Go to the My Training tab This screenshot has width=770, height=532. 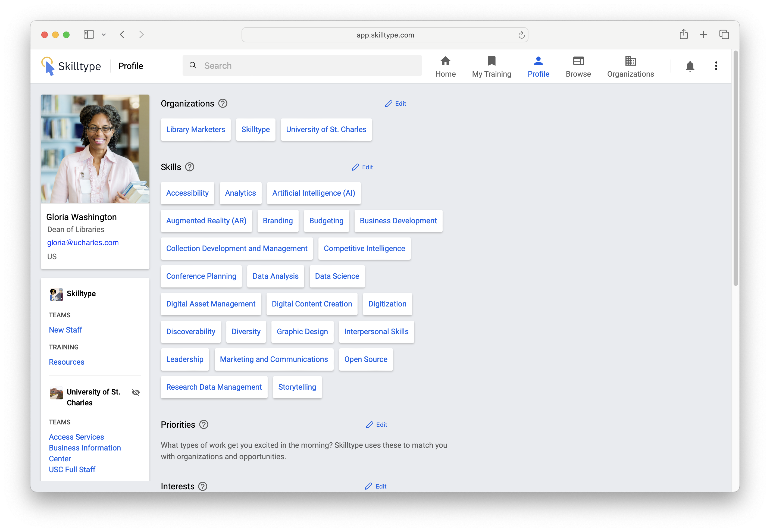(x=491, y=66)
